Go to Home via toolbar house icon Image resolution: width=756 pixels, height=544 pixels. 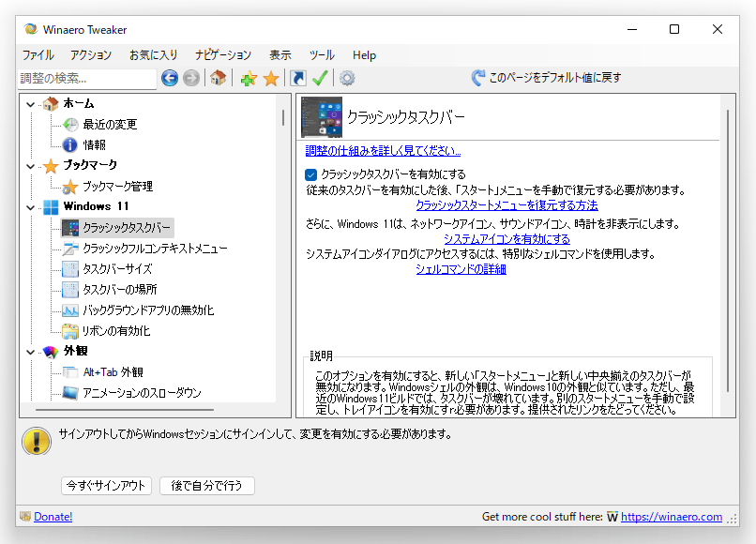pos(218,78)
